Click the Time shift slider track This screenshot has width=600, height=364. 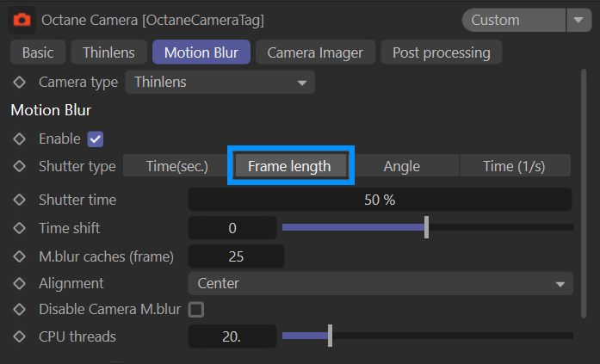499,228
